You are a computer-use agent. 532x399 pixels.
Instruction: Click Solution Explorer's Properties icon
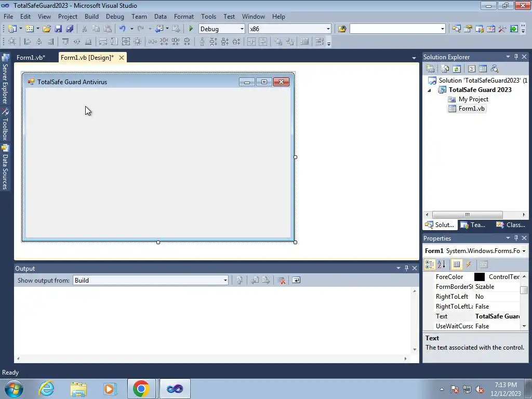click(x=430, y=69)
